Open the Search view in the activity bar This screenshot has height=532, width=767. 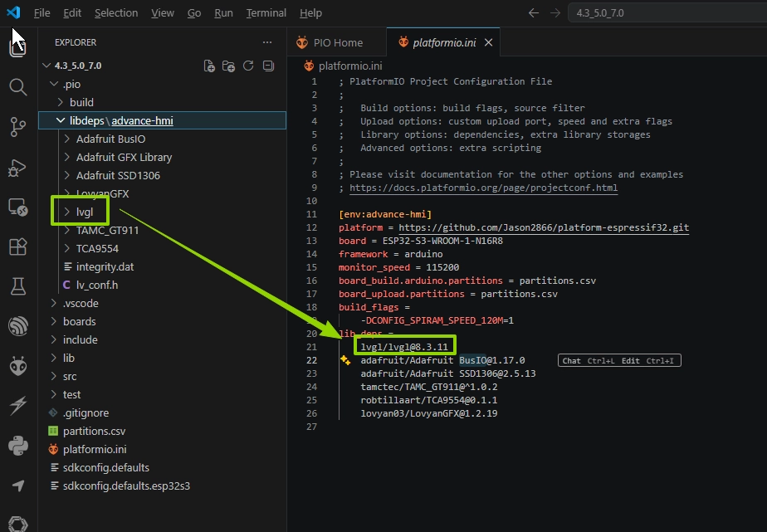point(18,87)
